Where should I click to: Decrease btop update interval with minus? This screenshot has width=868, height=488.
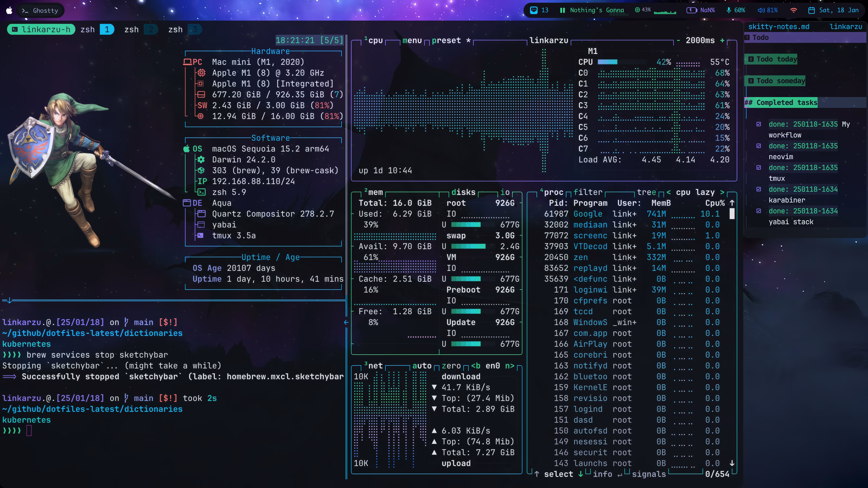tap(678, 40)
